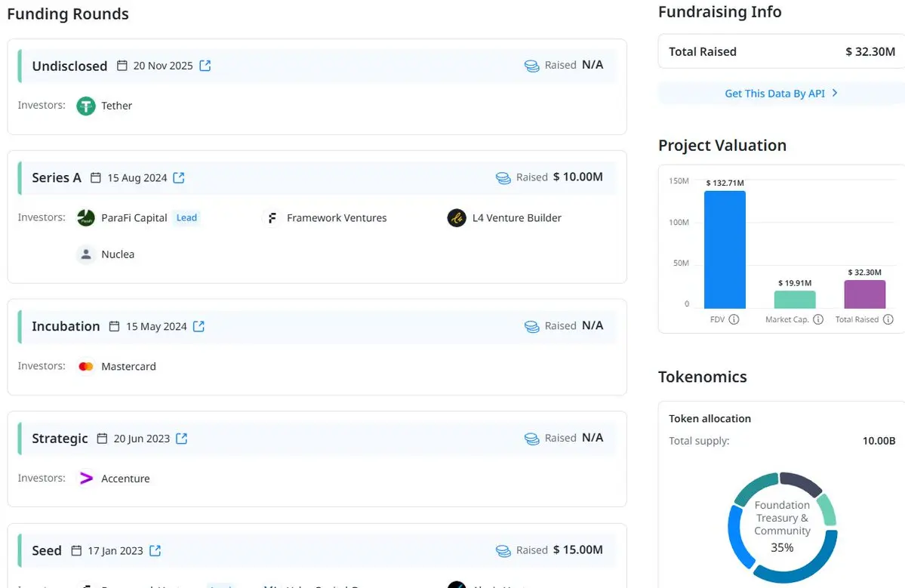This screenshot has height=588, width=905.
Task: Click chevron next to Get This Data By API
Action: (x=835, y=93)
